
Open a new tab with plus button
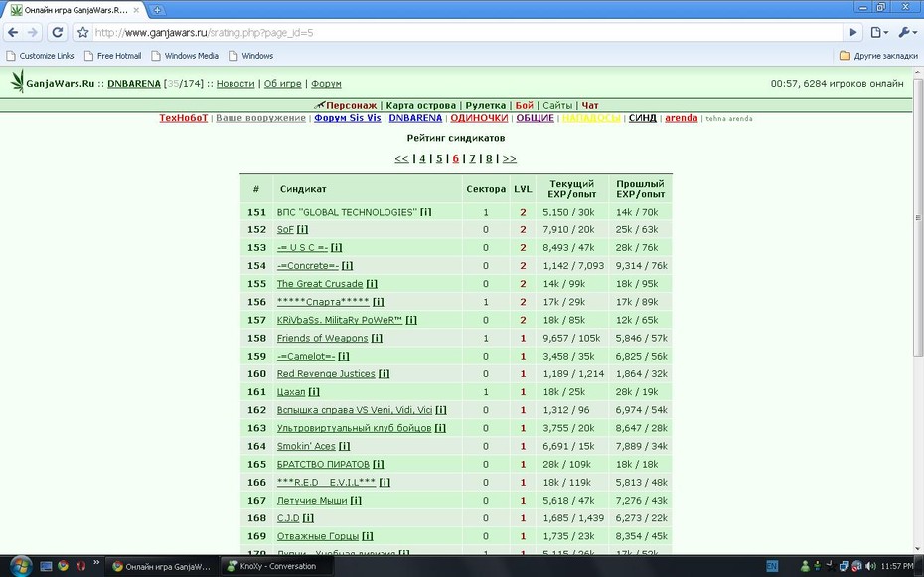coord(157,10)
